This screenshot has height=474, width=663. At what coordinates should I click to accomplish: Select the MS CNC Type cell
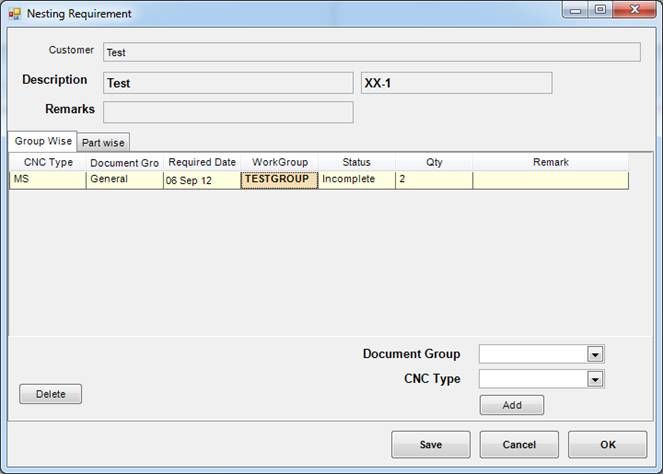[47, 180]
